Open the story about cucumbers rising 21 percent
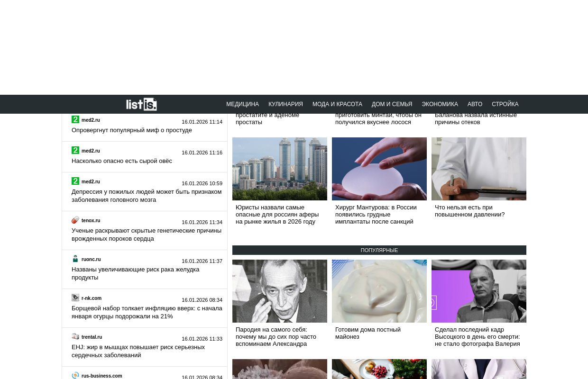Image resolution: width=588 pixels, height=379 pixels. click(x=147, y=312)
